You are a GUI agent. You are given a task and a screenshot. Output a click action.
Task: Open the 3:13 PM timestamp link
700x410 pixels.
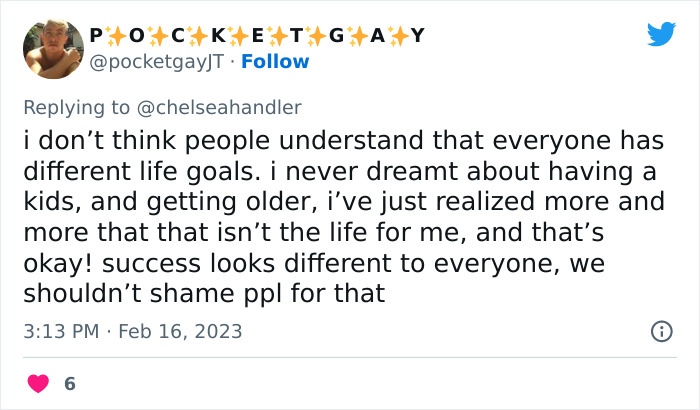pos(59,331)
